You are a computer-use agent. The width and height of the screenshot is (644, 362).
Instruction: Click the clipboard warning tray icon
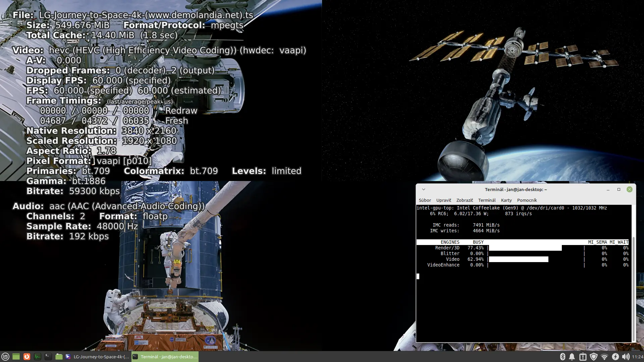pyautogui.click(x=583, y=357)
